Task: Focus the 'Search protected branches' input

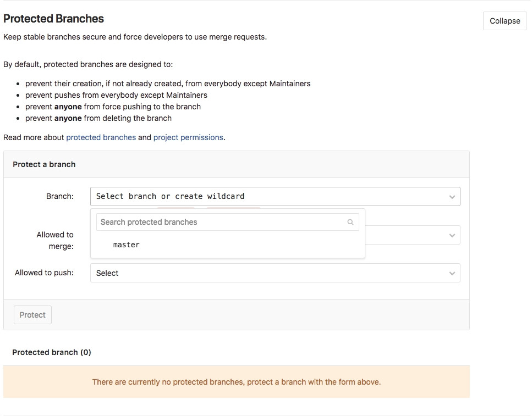Action: pyautogui.click(x=220, y=222)
